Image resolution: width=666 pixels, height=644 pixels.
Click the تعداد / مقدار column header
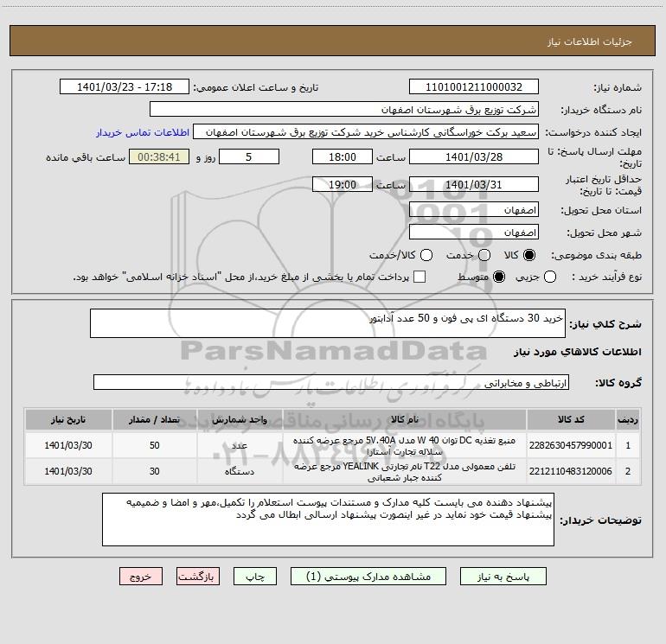pyautogui.click(x=154, y=419)
